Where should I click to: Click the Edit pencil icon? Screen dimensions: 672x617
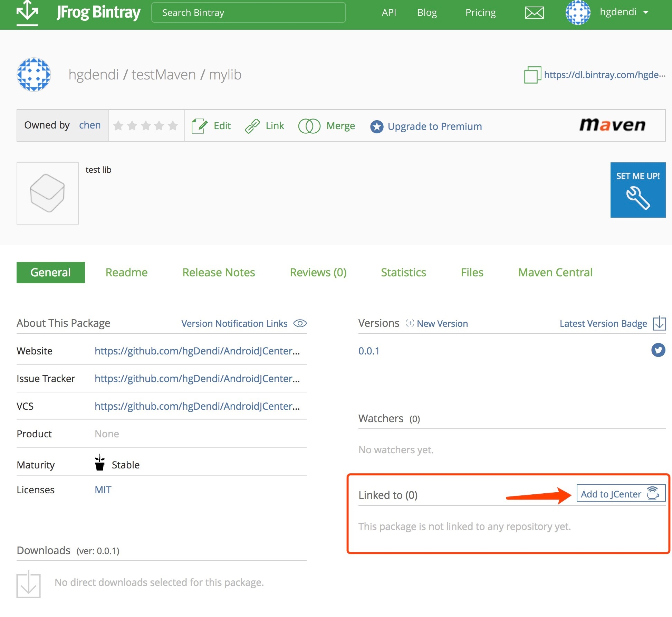[x=200, y=126]
